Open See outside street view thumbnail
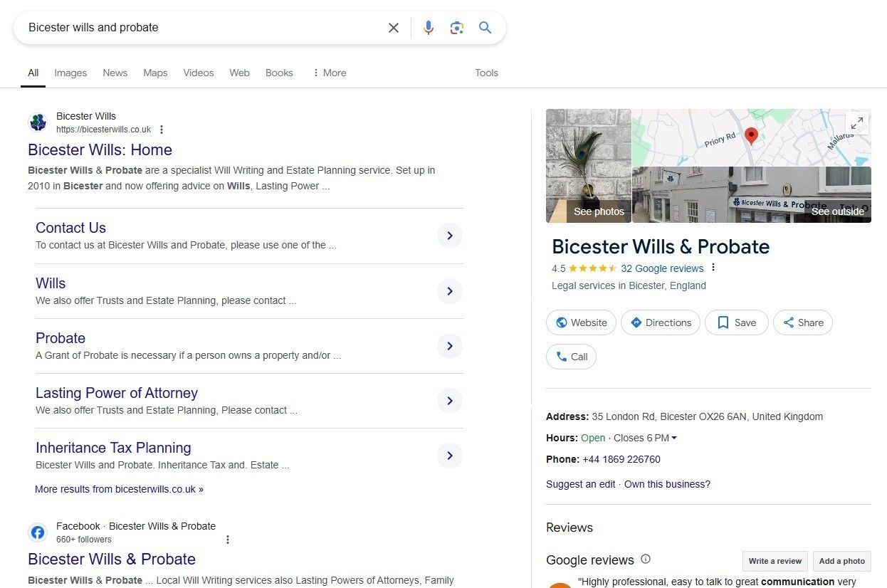887x588 pixels. click(x=752, y=195)
